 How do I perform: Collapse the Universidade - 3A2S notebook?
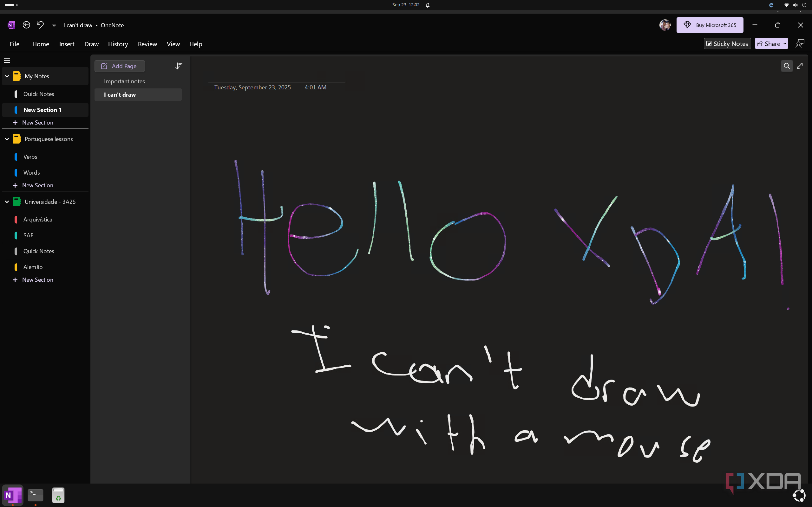(x=7, y=202)
